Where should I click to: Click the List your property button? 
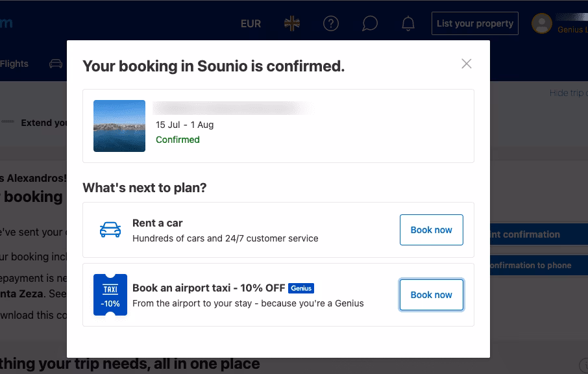click(x=474, y=23)
